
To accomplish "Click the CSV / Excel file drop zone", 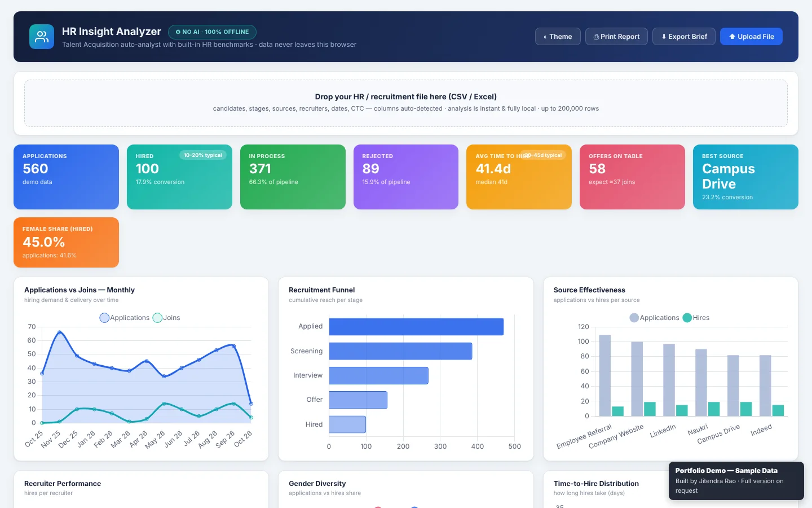I will pyautogui.click(x=406, y=103).
